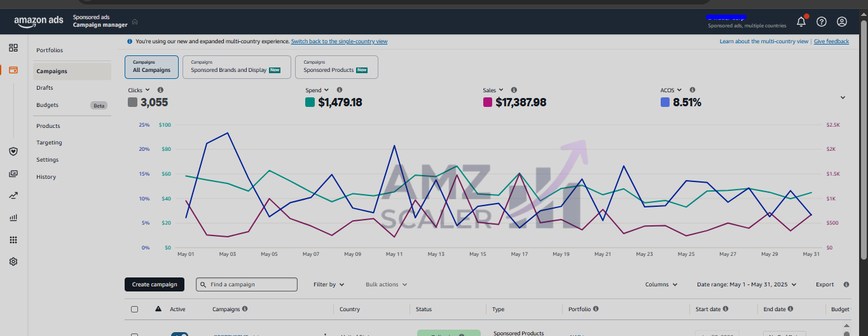Screen dimensions: 868x336
Task: Open Campaigns in the sidebar
Action: [72, 71]
